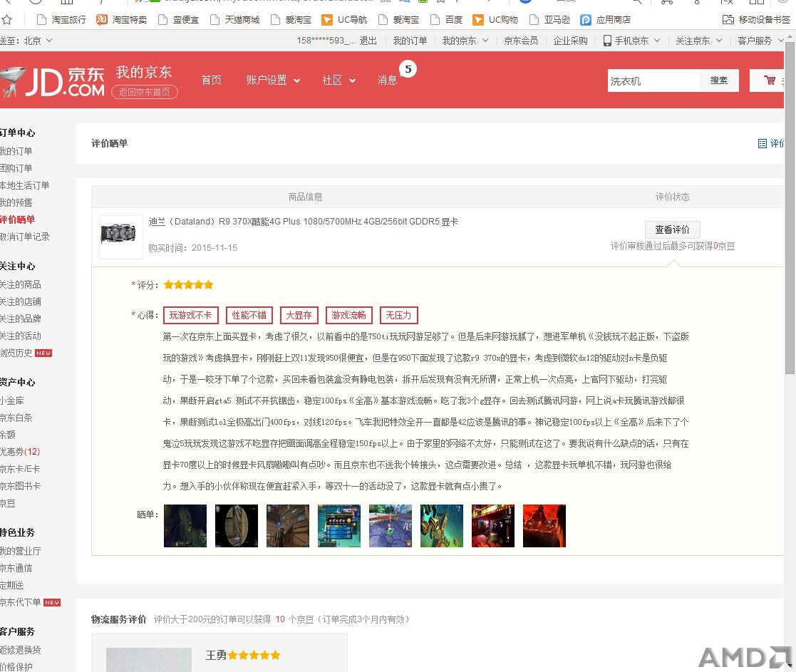Open 团购订单 in the sidebar

(16, 168)
